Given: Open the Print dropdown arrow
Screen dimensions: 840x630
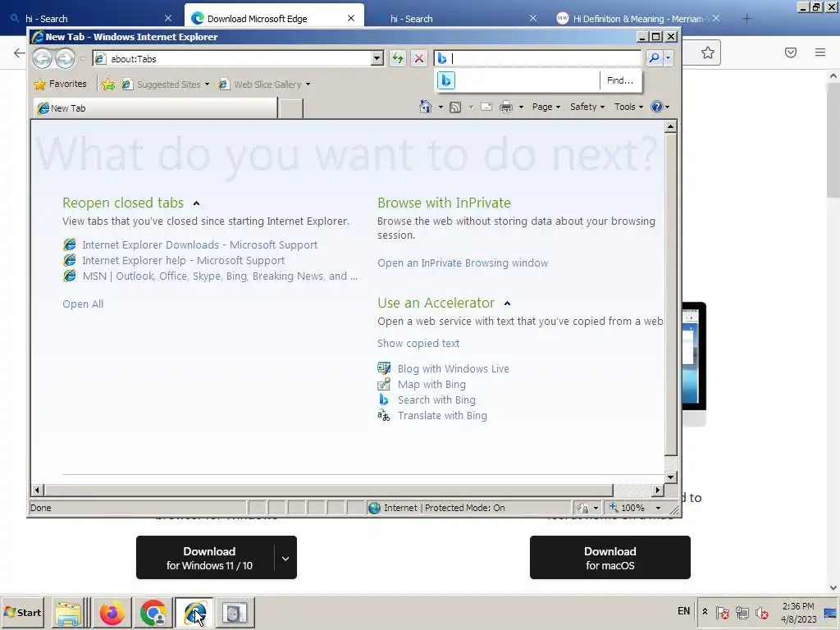Looking at the screenshot, I should (x=521, y=107).
